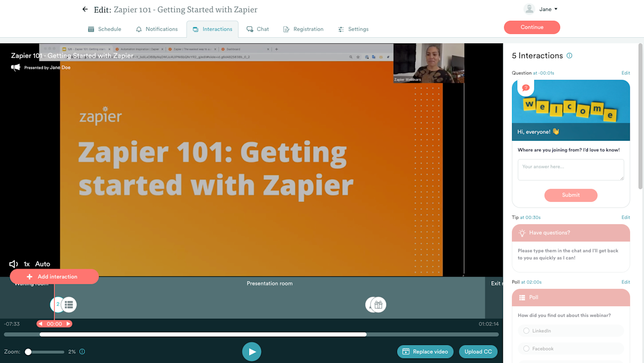This screenshot has height=363, width=644.
Task: Click the 01:02:14 end time
Action: pos(489,324)
